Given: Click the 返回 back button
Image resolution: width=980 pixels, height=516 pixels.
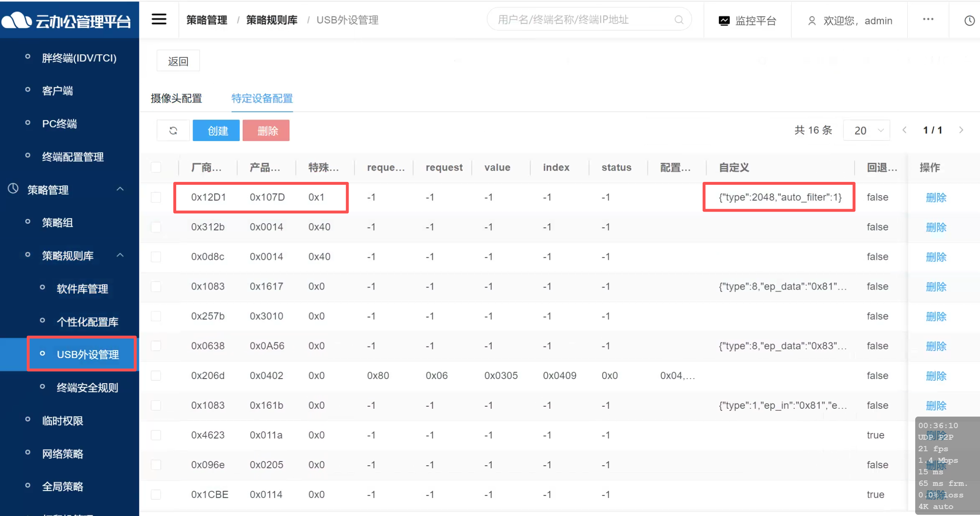Looking at the screenshot, I should point(178,61).
